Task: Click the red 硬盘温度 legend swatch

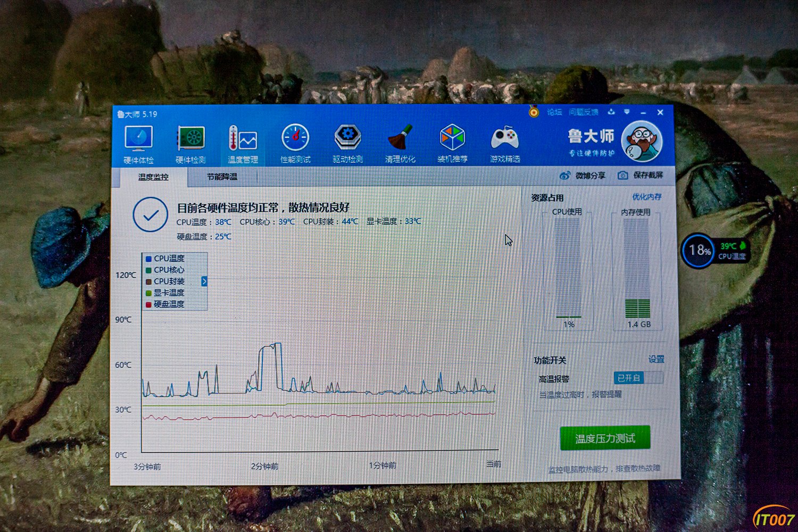Action: [x=148, y=304]
